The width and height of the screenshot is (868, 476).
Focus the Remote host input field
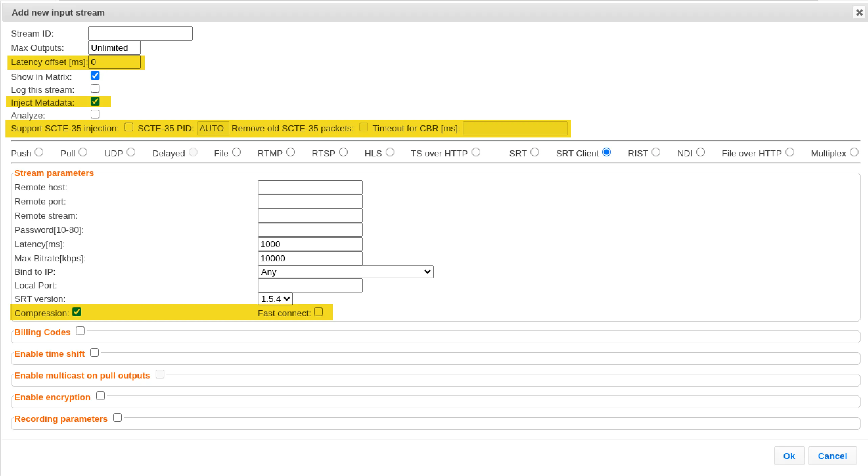[x=310, y=187]
